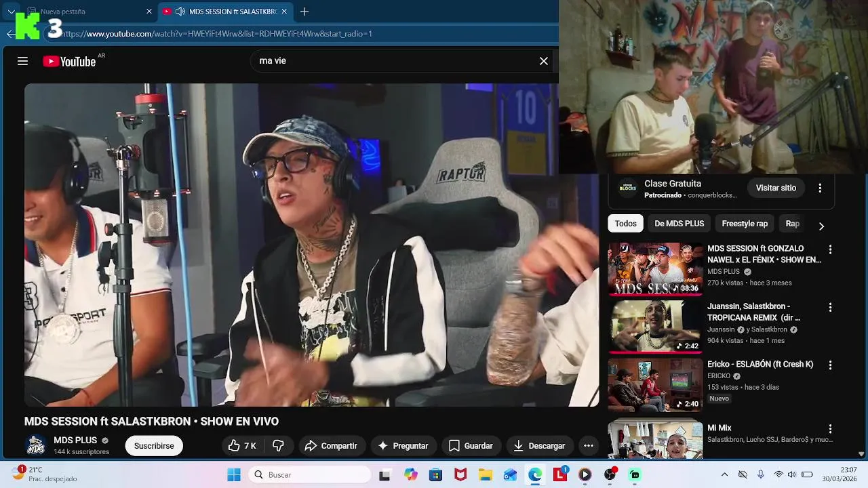Open the volume control in system tray

coord(792,474)
